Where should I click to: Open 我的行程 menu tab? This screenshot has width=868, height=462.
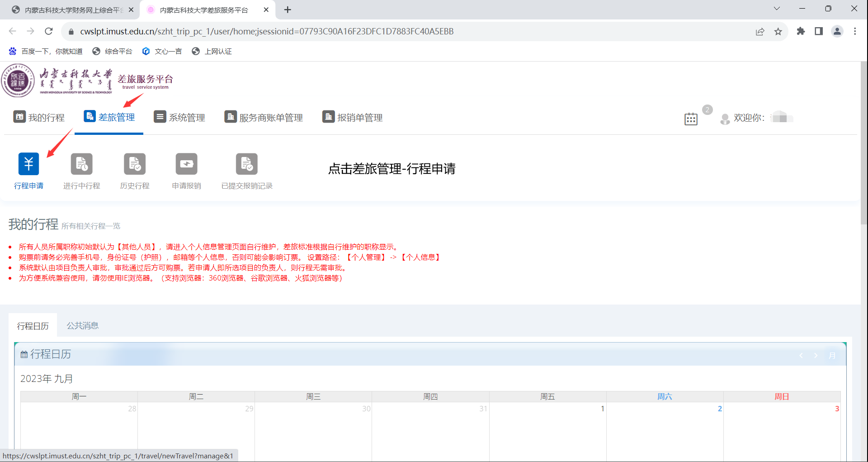[x=39, y=118]
